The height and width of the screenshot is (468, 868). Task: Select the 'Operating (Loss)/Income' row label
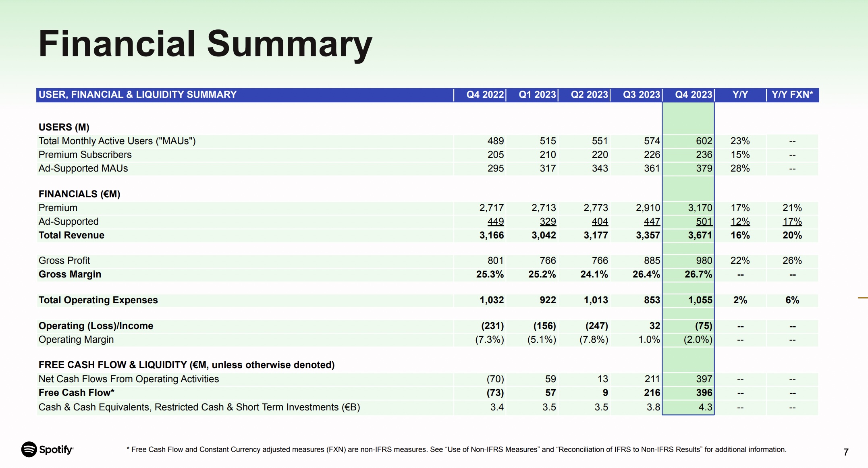(96, 326)
